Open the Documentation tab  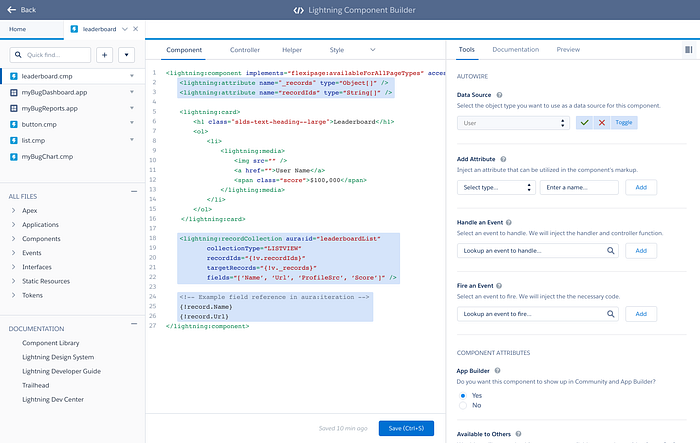tap(515, 49)
